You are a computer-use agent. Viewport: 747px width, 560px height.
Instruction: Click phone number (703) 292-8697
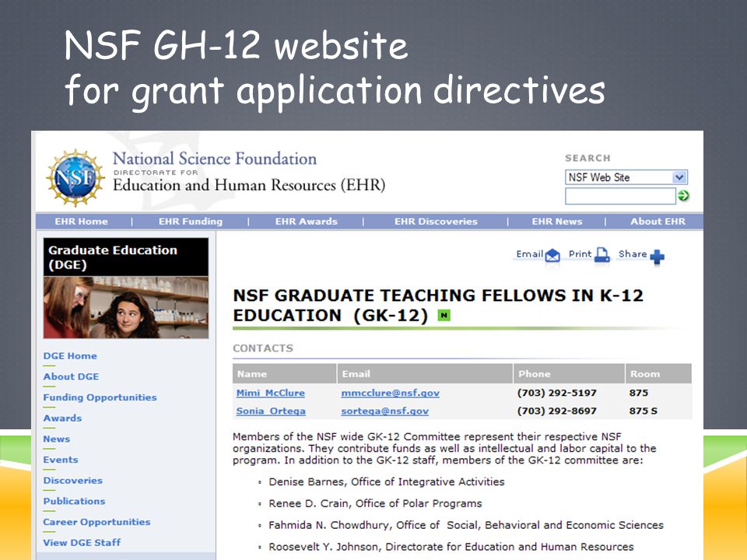[x=557, y=411]
